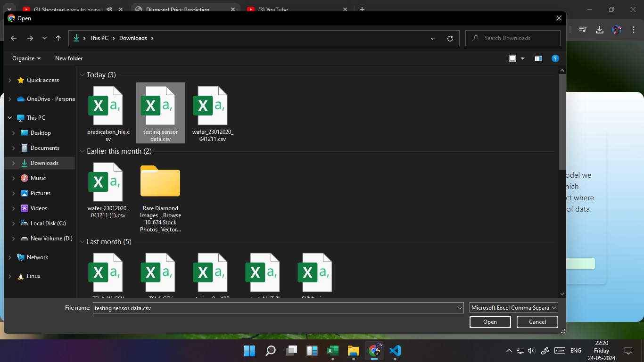Collapse the Today (3) group

click(x=82, y=75)
